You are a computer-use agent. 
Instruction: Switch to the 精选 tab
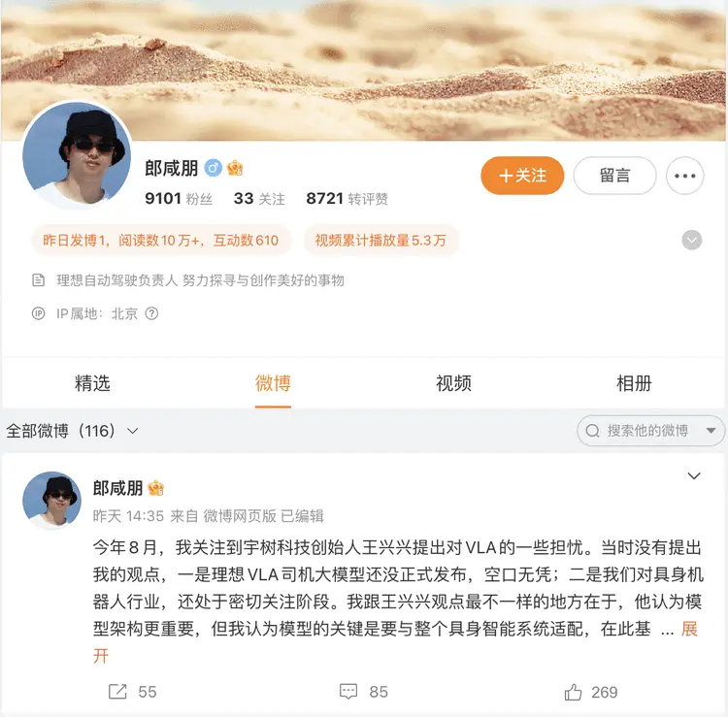[x=92, y=384]
